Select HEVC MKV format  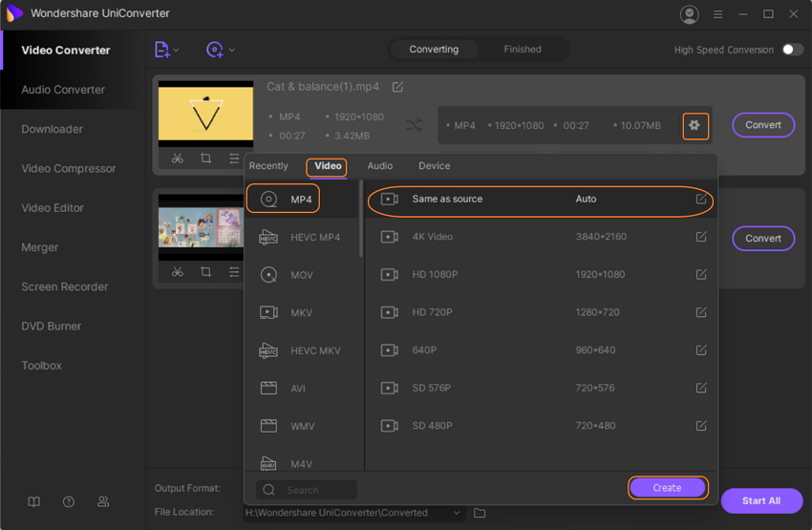(x=302, y=350)
